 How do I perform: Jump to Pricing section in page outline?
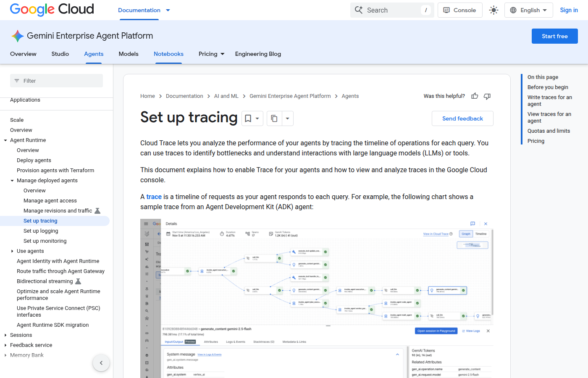pyautogui.click(x=536, y=141)
